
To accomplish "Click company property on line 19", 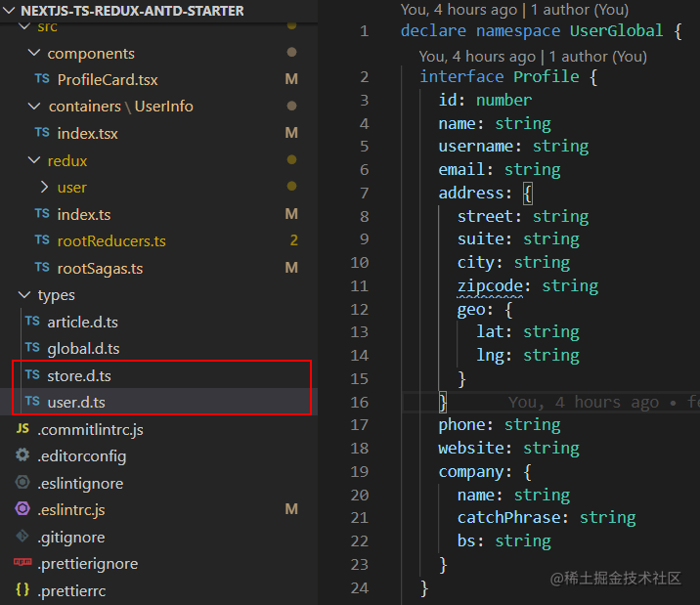I will point(471,472).
